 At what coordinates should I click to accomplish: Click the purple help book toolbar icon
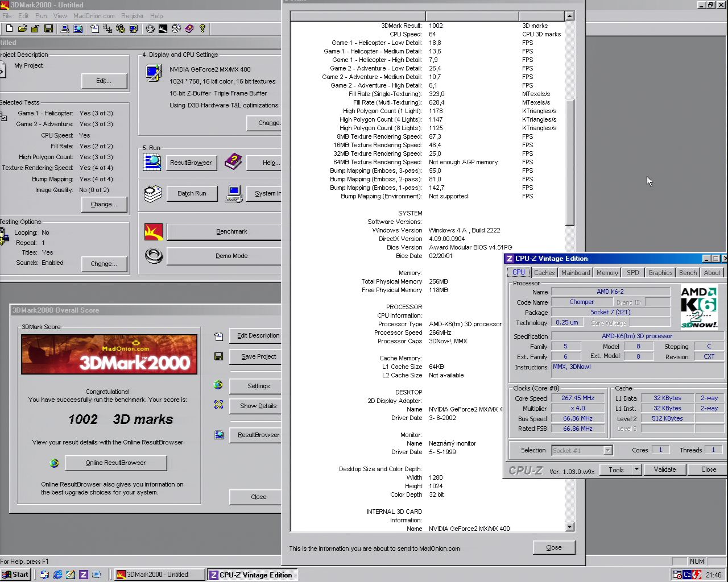click(x=189, y=28)
